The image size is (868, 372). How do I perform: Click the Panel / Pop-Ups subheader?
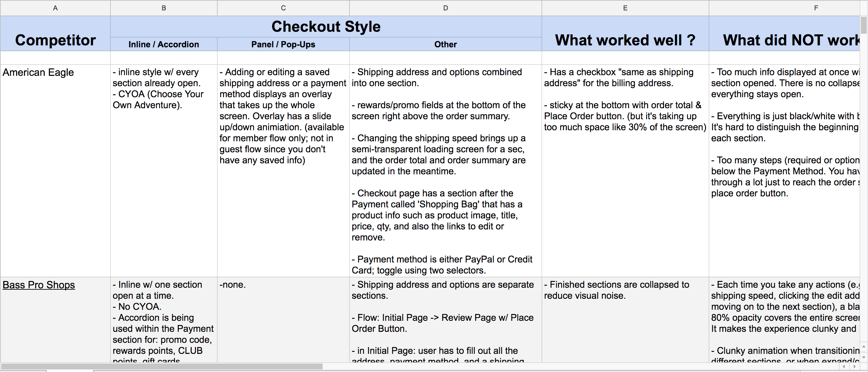click(x=283, y=44)
